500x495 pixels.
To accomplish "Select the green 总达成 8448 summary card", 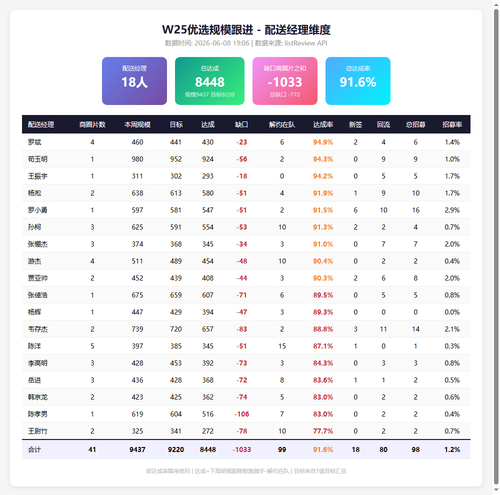I will point(210,81).
